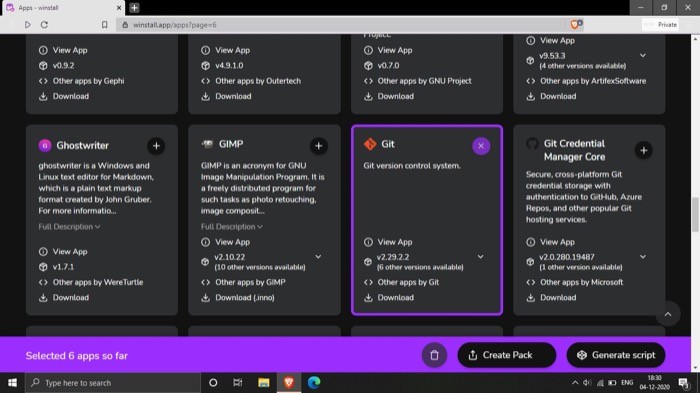Image resolution: width=700 pixels, height=393 pixels.
Task: Open Windows Start menu
Action: point(12,383)
